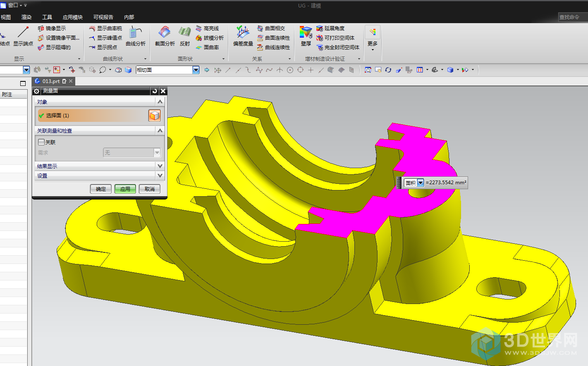Viewport: 588px width, 366px height.
Task: Toggle the arc center snap point
Action: click(x=290, y=70)
